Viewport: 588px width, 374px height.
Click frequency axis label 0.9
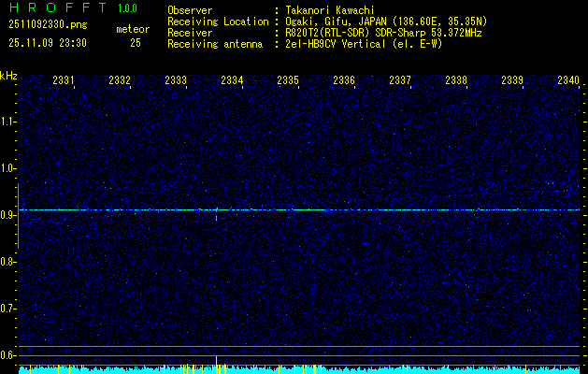click(7, 215)
